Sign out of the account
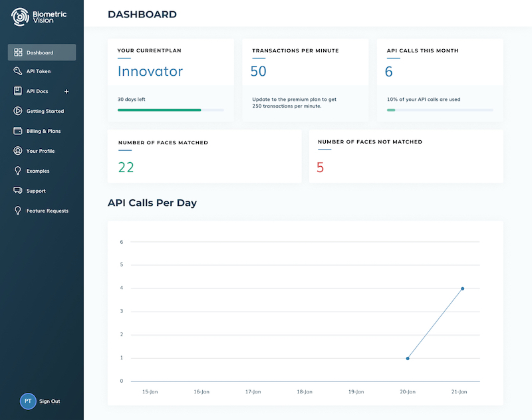 pyautogui.click(x=50, y=401)
